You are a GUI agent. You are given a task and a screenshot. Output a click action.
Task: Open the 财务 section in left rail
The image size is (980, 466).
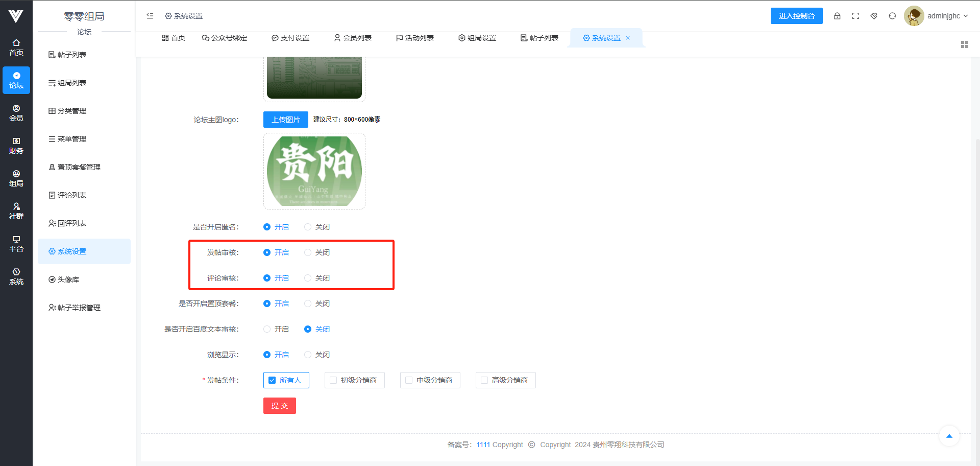pos(16,146)
